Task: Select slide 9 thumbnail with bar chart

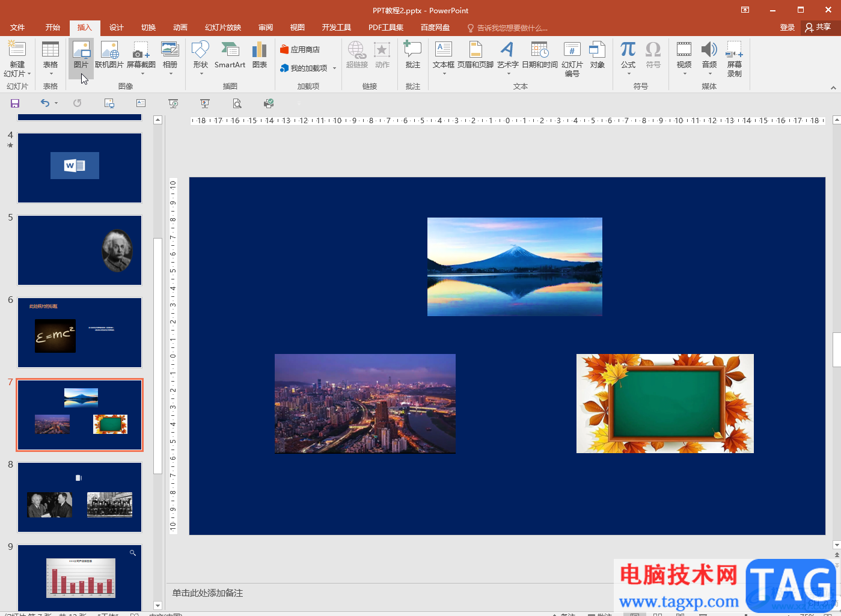Action: tap(79, 578)
